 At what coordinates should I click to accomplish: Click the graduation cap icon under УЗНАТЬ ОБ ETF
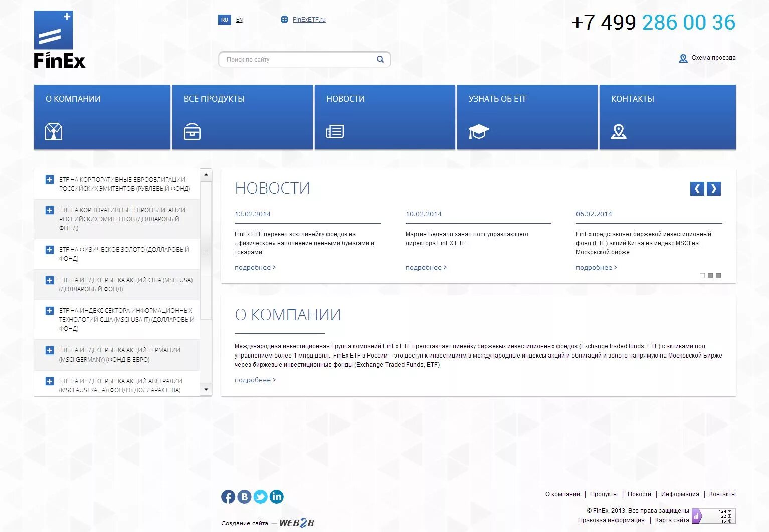click(x=477, y=132)
